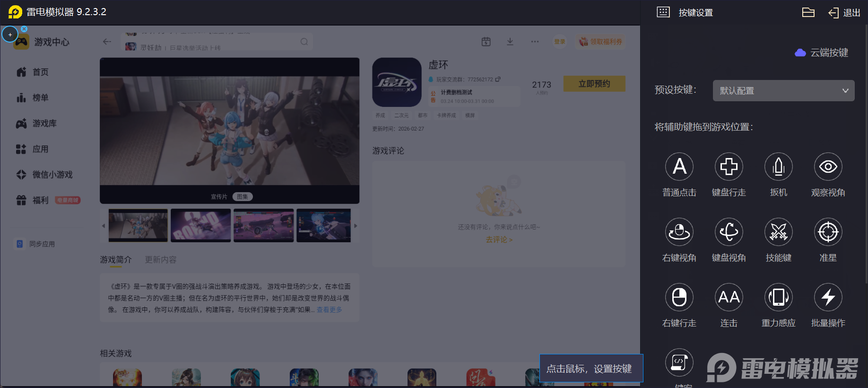Switch to the 宣传片 trailer tab
Viewport: 868px width, 388px height.
pyautogui.click(x=219, y=197)
